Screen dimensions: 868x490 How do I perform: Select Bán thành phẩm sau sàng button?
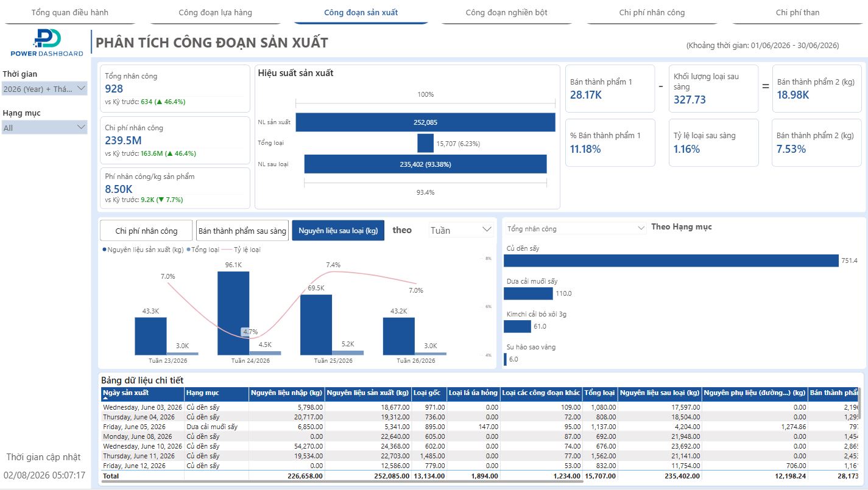(x=242, y=231)
